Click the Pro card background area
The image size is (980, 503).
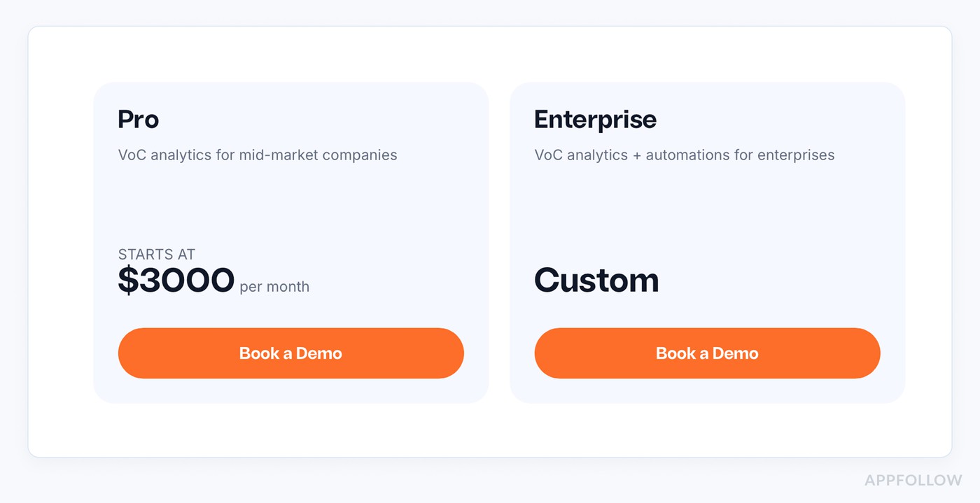(x=290, y=203)
